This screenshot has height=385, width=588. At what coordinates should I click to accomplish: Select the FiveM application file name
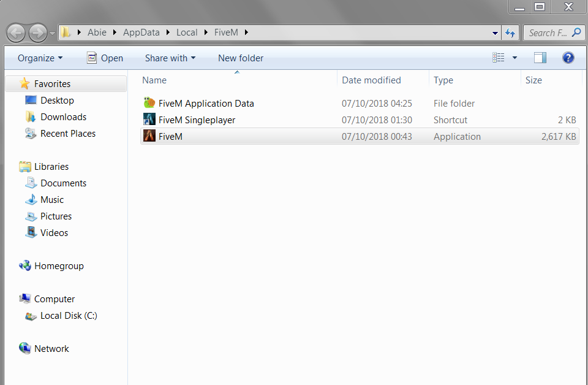coord(170,137)
